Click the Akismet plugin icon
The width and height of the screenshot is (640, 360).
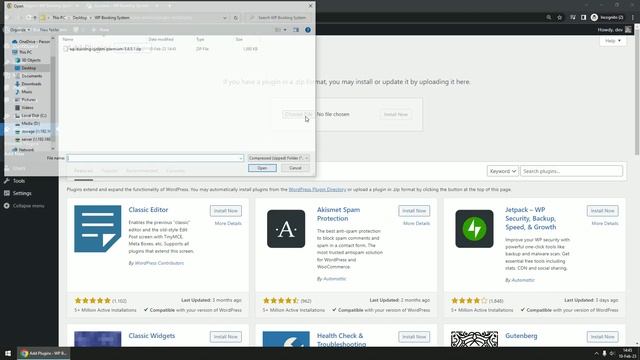pos(286,229)
